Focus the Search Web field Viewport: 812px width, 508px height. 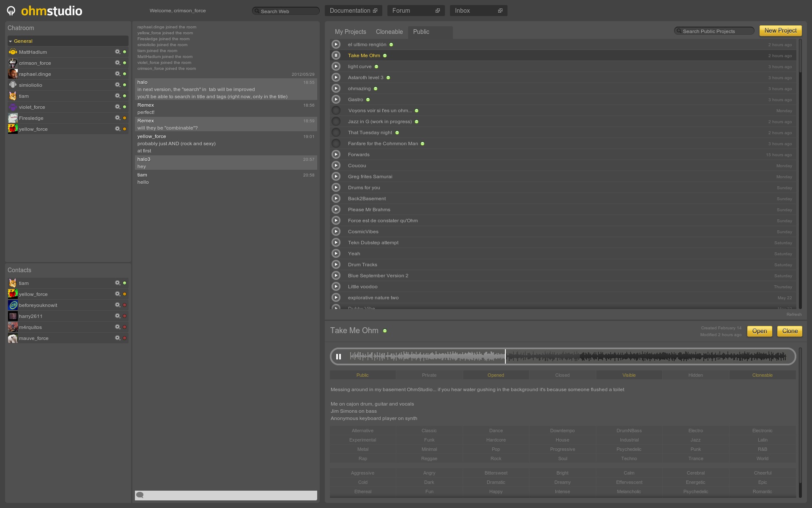pos(286,11)
